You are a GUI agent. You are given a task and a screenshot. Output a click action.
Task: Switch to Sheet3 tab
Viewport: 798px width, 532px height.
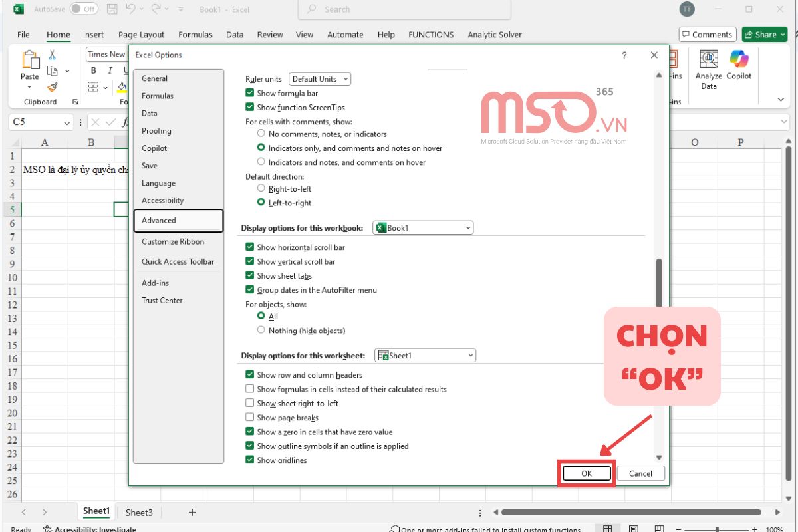tap(139, 512)
